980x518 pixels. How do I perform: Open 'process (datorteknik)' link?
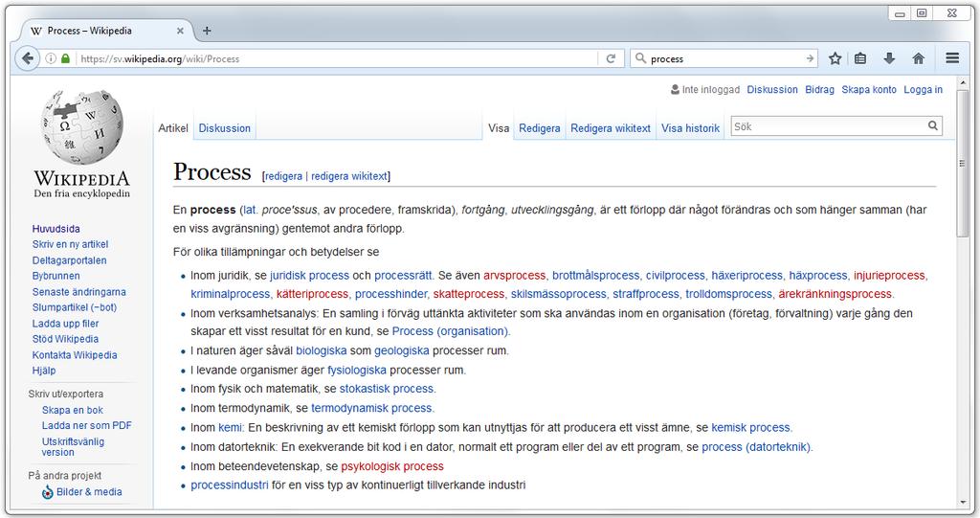(x=756, y=447)
